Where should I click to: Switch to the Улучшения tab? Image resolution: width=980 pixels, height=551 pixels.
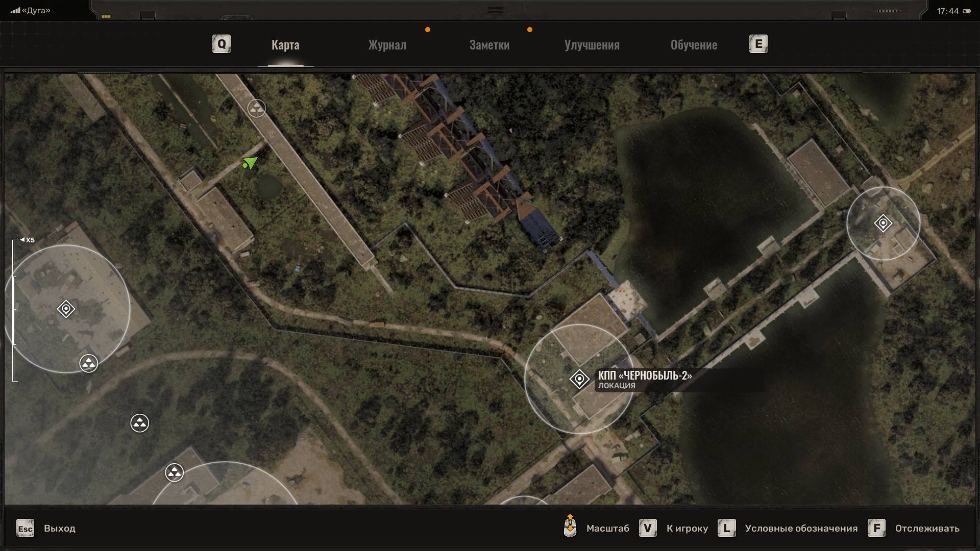click(592, 45)
